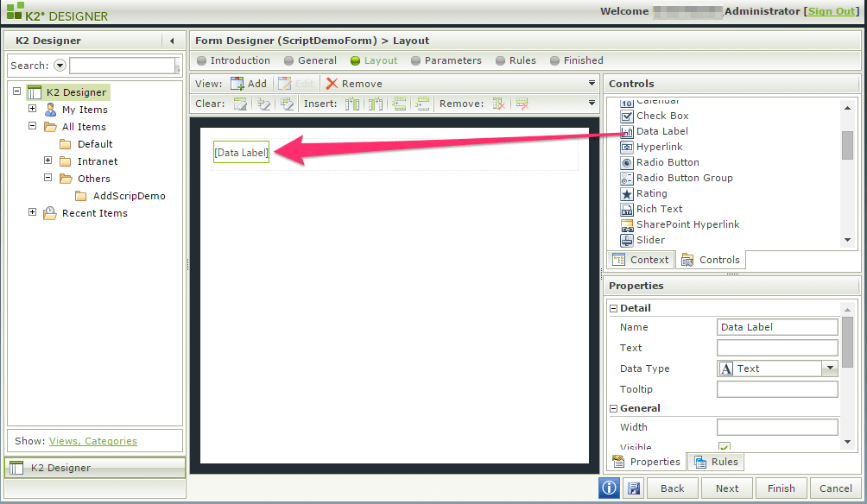This screenshot has height=504, width=867.
Task: Save the form using the disk icon
Action: click(x=634, y=488)
